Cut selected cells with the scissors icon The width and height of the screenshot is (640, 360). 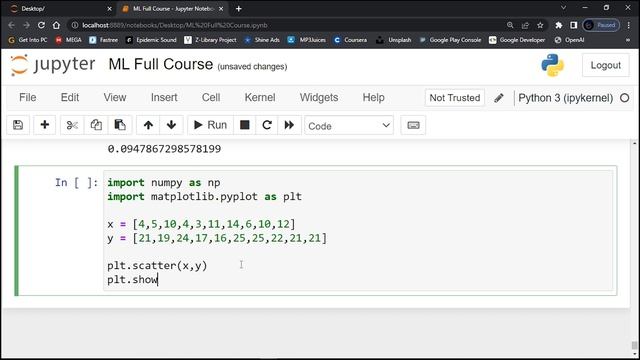(x=72, y=125)
